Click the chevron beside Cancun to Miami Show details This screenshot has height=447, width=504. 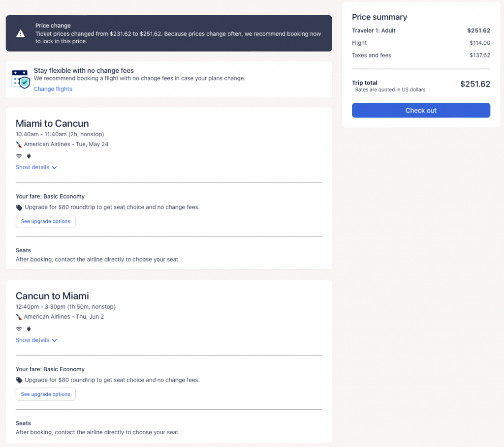pyautogui.click(x=55, y=340)
